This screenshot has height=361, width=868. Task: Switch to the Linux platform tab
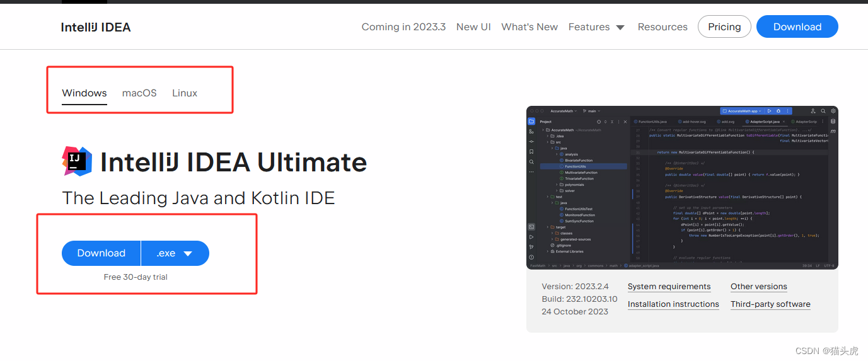(x=185, y=93)
